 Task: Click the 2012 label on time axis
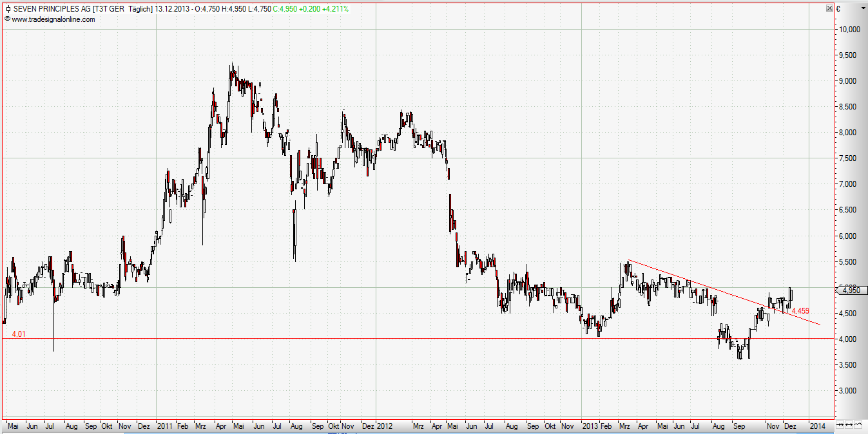(385, 426)
